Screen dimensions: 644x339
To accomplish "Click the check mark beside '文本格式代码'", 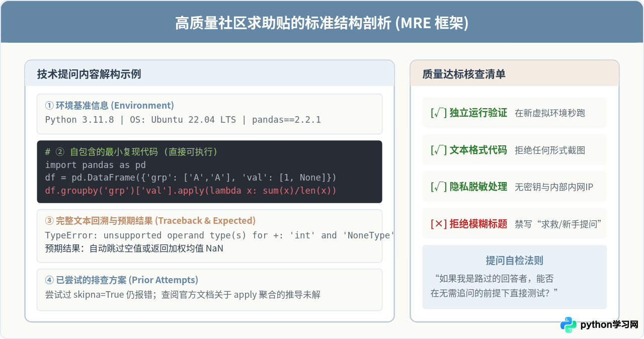I will [439, 150].
